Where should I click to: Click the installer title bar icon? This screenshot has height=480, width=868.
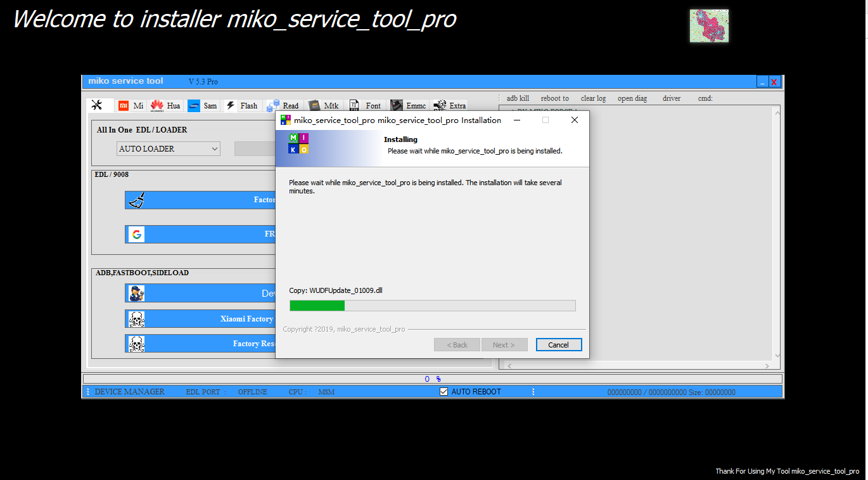[286, 120]
